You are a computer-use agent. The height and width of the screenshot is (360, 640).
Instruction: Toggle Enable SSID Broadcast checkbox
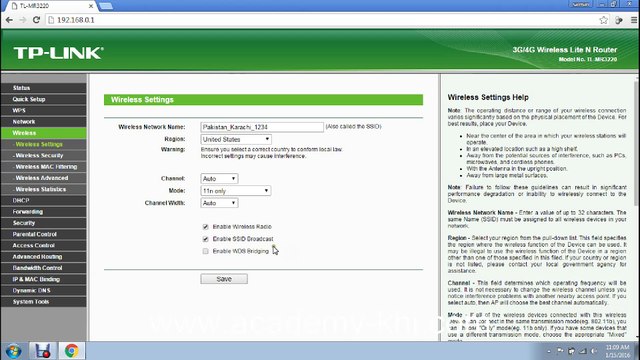(205, 239)
